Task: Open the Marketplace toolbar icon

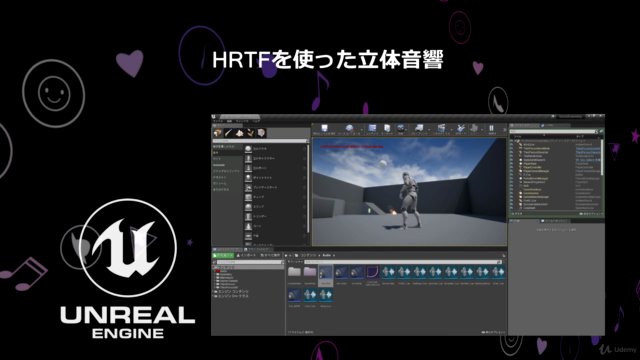Action: click(387, 129)
